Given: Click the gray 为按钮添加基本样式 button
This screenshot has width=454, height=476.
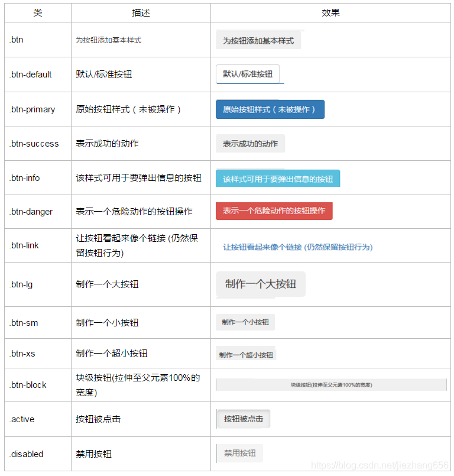Looking at the screenshot, I should (258, 40).
